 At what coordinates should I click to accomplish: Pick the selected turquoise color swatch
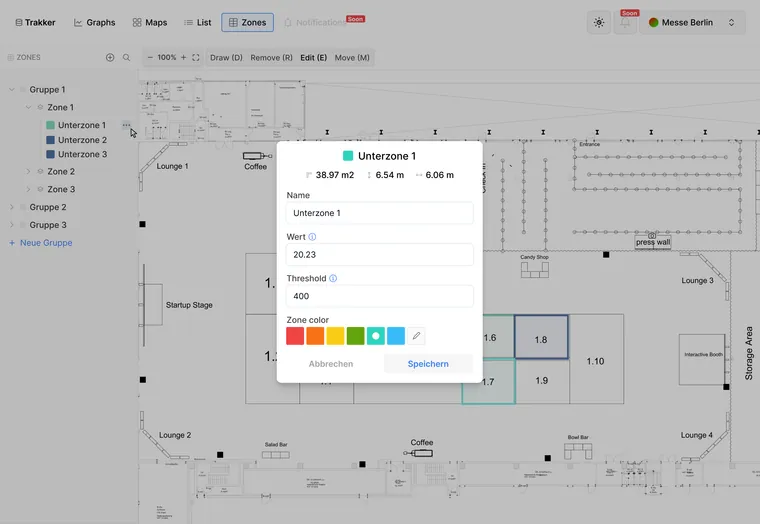point(376,335)
